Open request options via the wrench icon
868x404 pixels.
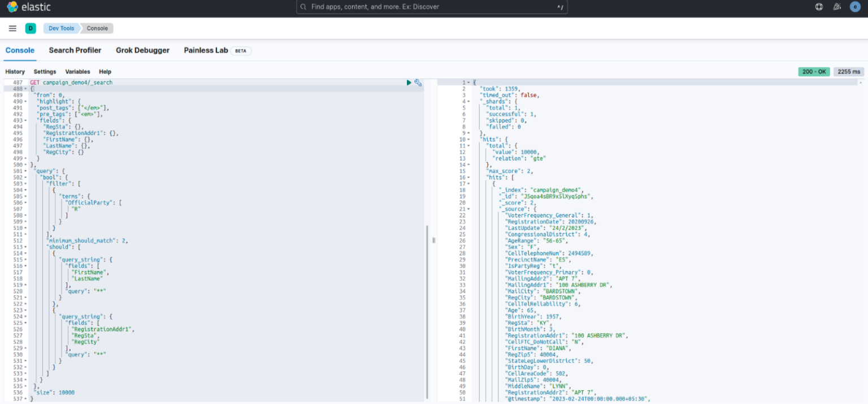coord(418,82)
